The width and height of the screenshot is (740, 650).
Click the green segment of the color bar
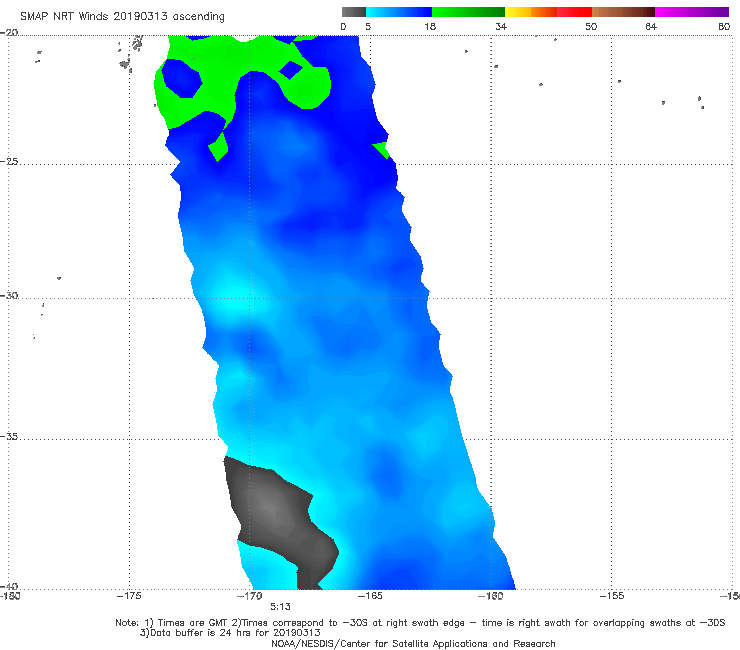tap(468, 12)
